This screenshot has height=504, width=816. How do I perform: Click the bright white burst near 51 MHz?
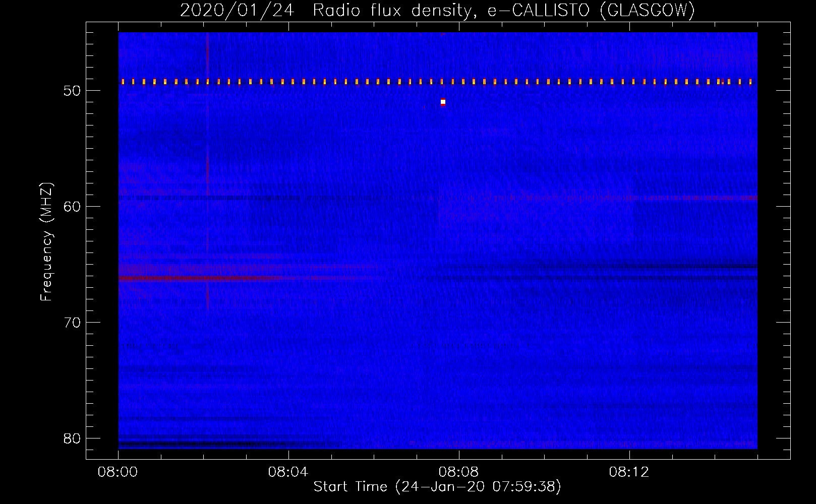click(x=443, y=102)
